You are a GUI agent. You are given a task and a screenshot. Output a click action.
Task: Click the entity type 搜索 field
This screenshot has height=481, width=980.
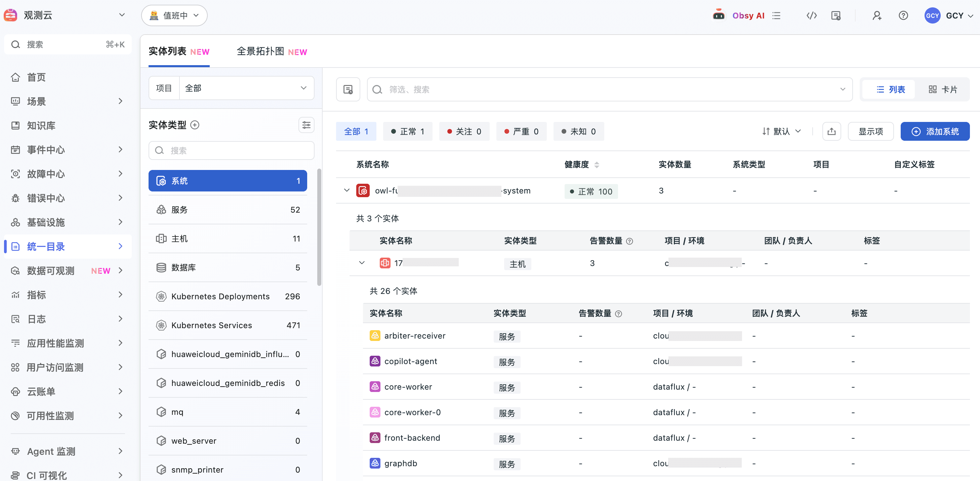tap(231, 150)
